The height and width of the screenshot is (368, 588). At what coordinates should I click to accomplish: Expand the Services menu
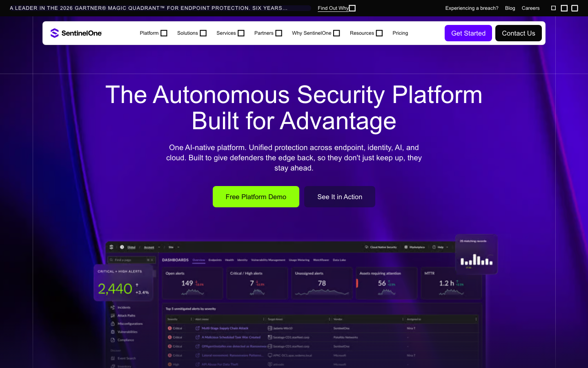click(x=230, y=33)
